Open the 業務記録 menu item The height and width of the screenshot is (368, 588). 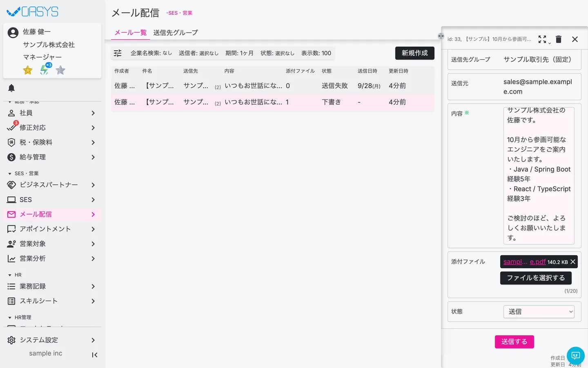pyautogui.click(x=52, y=286)
